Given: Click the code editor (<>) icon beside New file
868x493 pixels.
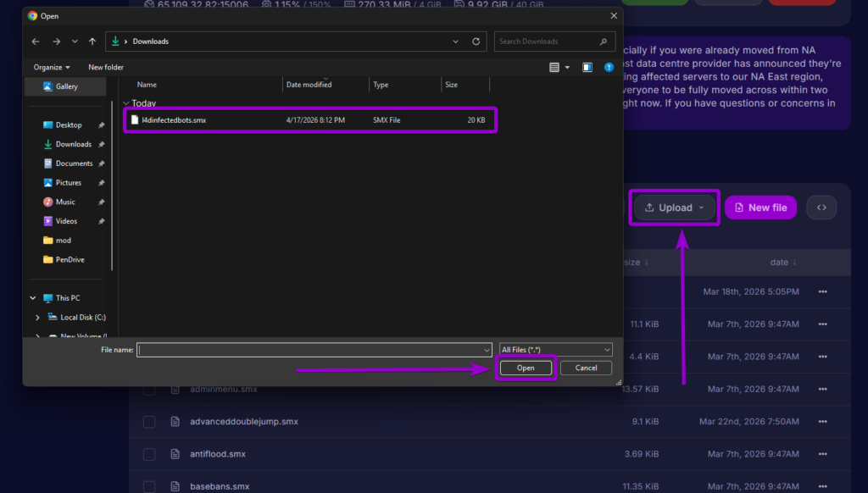Looking at the screenshot, I should point(821,207).
